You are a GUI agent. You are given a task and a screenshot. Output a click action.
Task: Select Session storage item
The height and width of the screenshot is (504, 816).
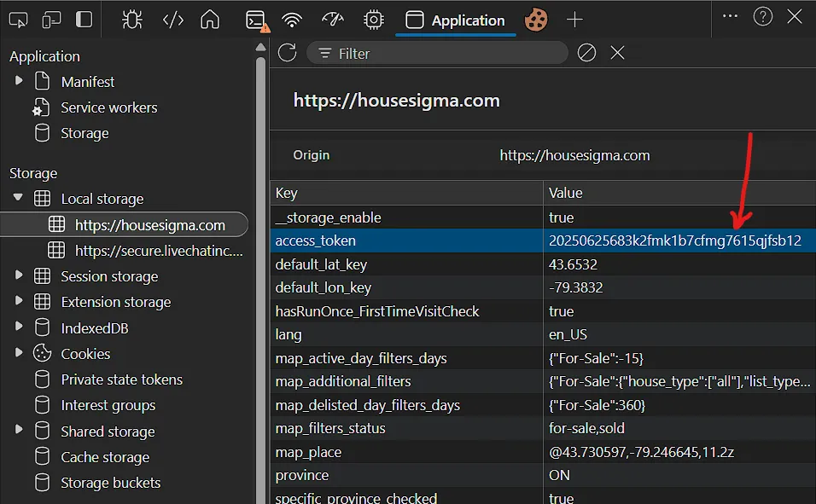[x=109, y=276]
